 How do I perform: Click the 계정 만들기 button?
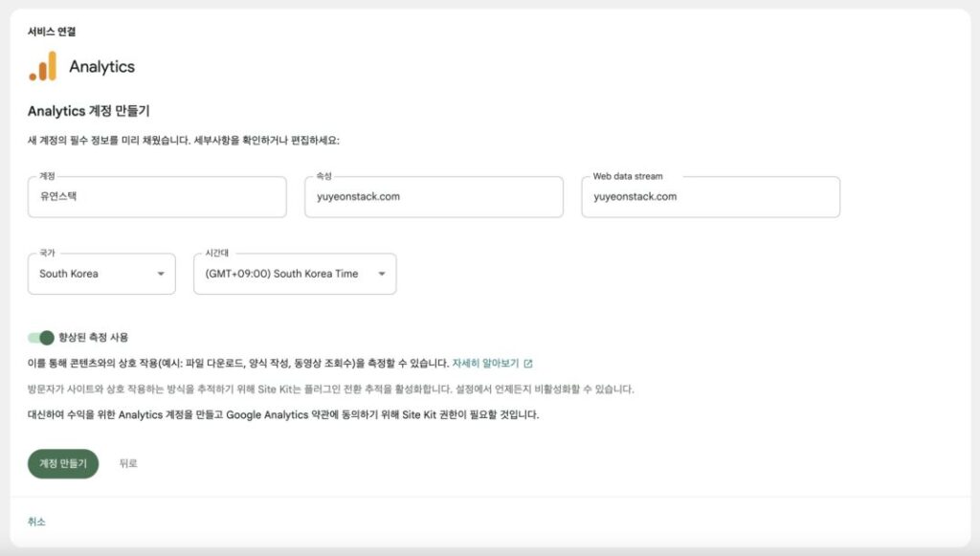(63, 463)
